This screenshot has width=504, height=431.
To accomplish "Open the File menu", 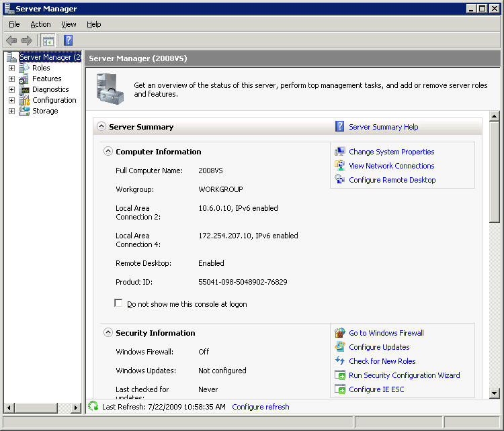I will coord(14,24).
